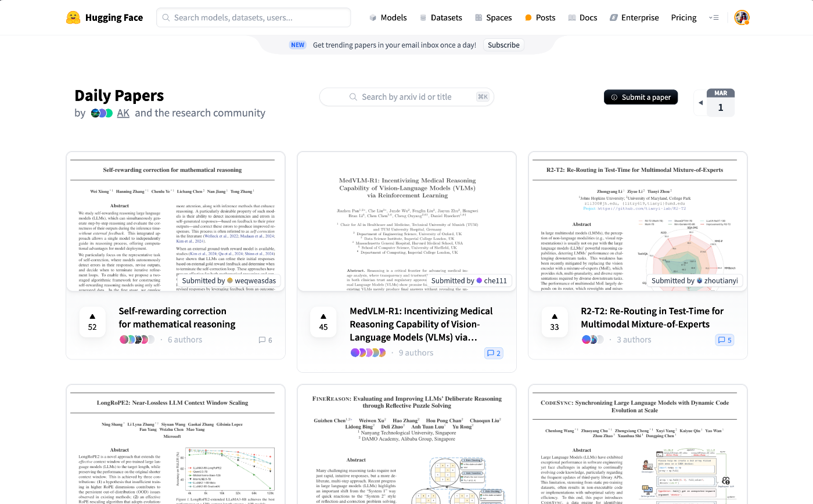Open the R2-T2 paper thumbnail

(638, 222)
